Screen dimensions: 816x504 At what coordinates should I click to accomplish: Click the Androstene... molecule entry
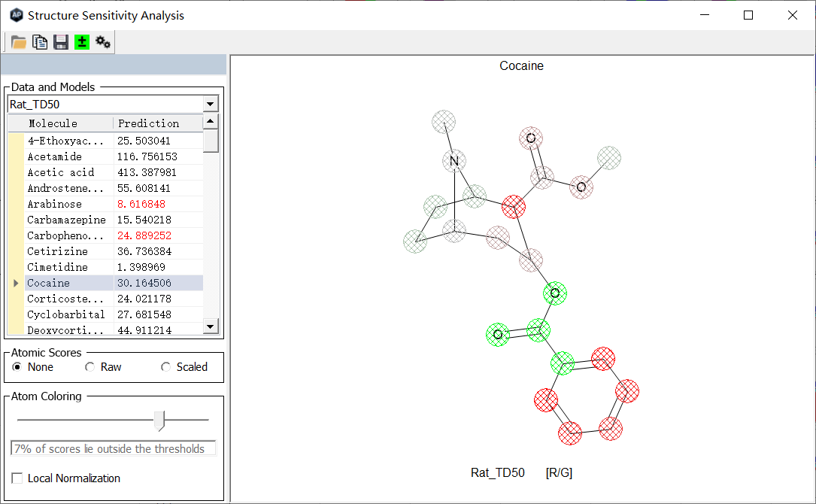tap(65, 188)
